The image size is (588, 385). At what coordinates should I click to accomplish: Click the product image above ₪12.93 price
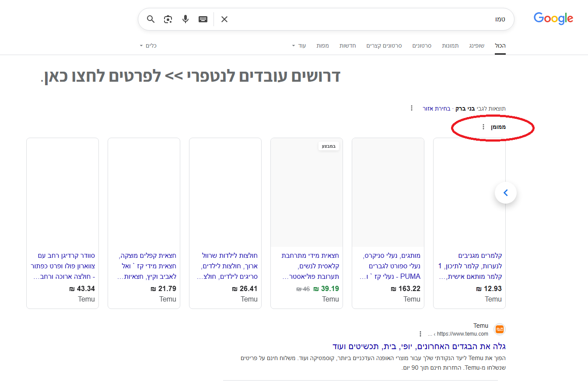tap(469, 193)
